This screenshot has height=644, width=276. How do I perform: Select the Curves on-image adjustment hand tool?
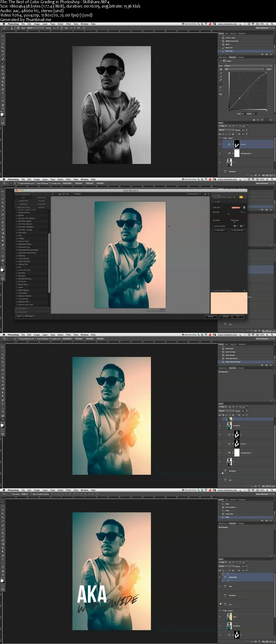tap(220, 69)
